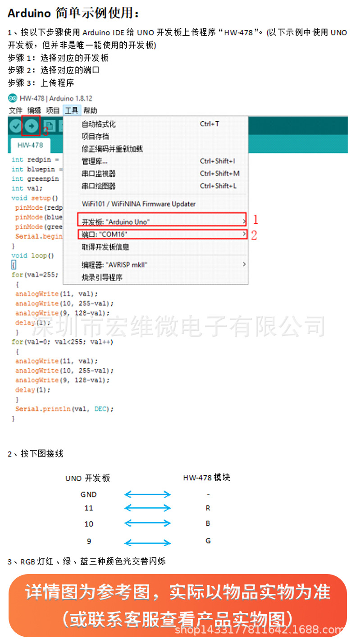
Task: Switch to the HW-478 sketch tab
Action: 30,145
